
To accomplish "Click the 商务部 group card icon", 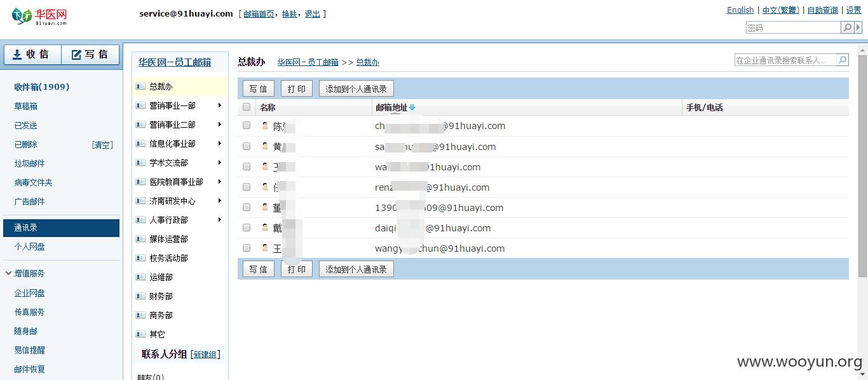I will 140,315.
